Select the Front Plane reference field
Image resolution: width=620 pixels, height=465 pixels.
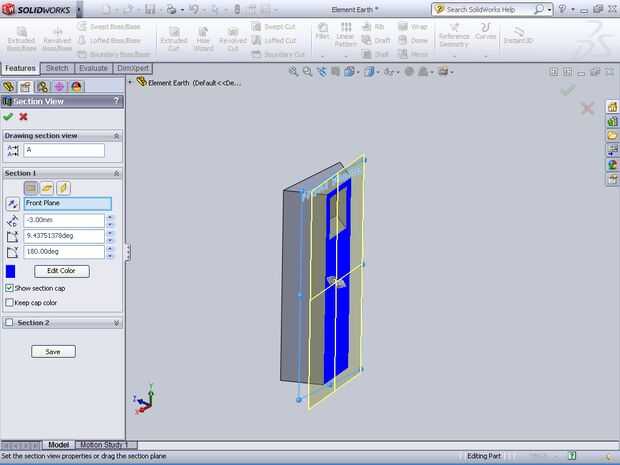(68, 203)
